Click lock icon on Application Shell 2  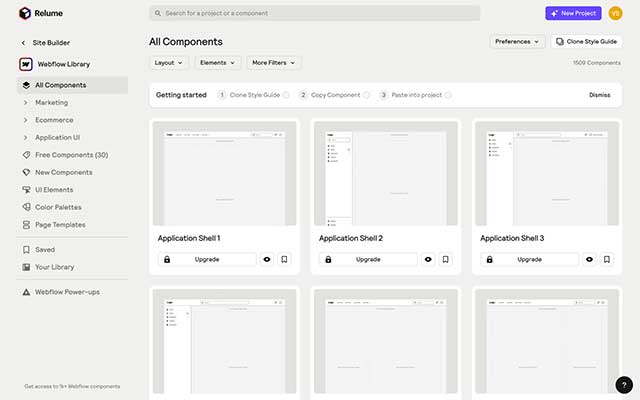click(x=328, y=259)
